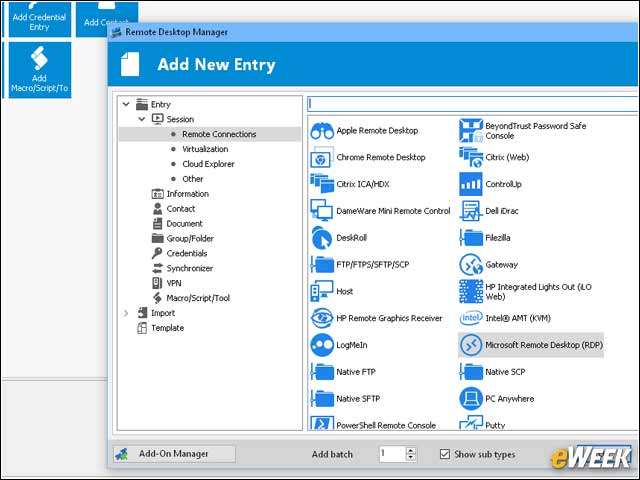
Task: Click the Gateway icon
Action: pyautogui.click(x=471, y=264)
